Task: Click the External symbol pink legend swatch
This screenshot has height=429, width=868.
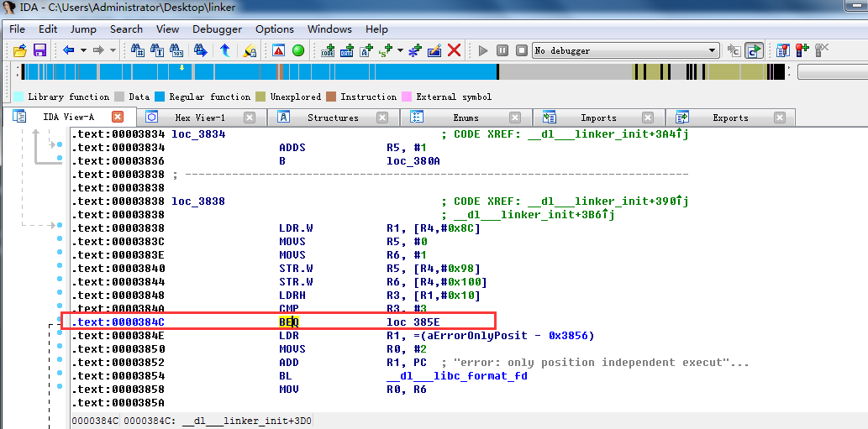Action: (x=407, y=97)
